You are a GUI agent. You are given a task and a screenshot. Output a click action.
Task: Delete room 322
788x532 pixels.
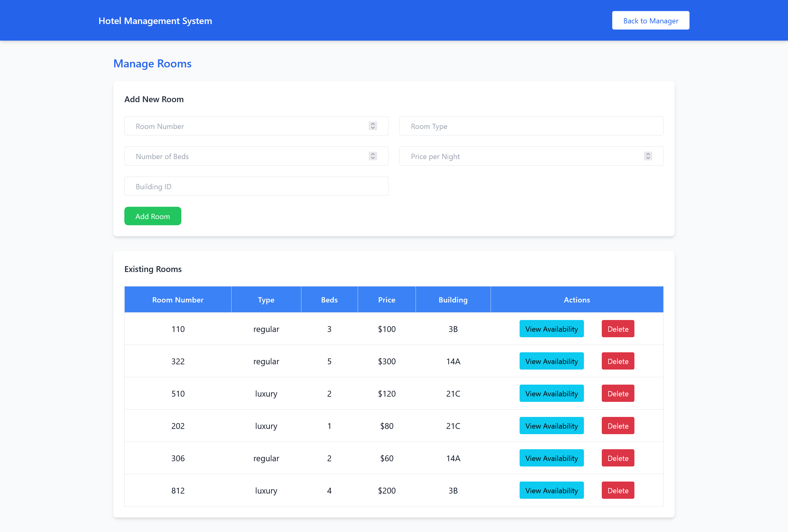point(617,361)
